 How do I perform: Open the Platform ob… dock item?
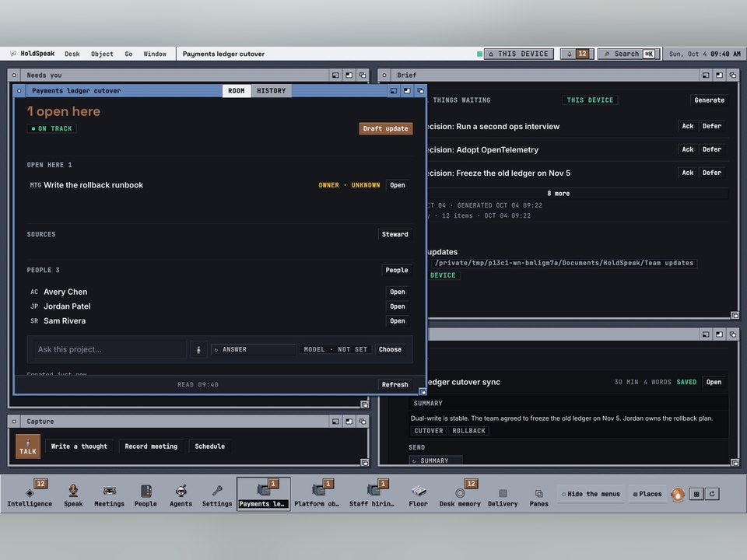click(x=317, y=495)
